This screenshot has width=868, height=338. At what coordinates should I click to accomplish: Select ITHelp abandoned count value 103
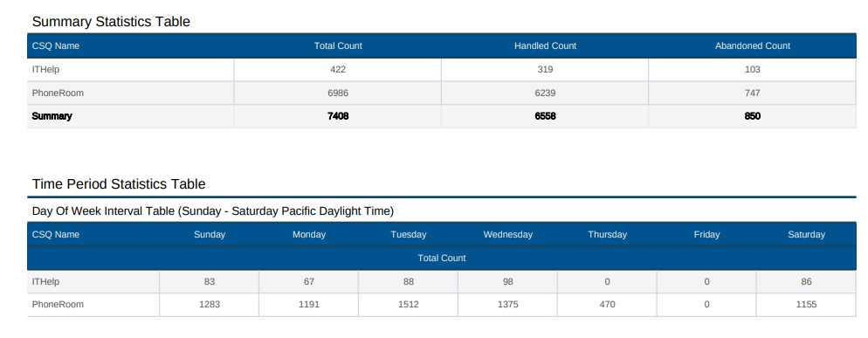tap(753, 70)
